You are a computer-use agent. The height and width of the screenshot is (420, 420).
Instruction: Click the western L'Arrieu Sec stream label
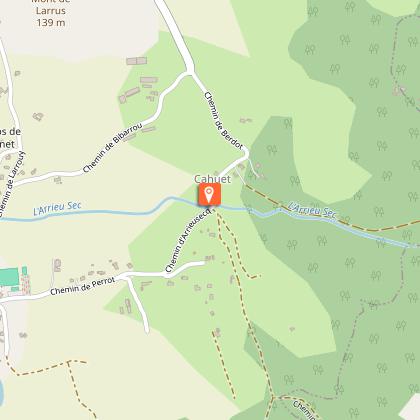[x=57, y=208]
